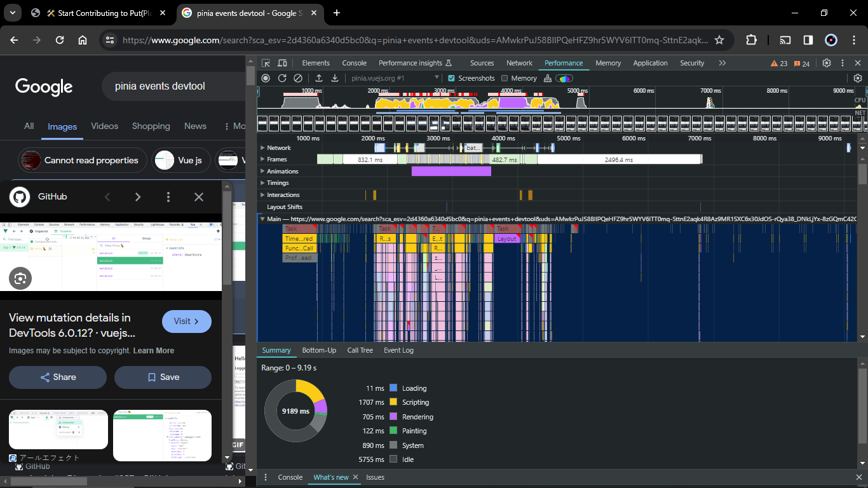Click the warnings count 23 indicator
The height and width of the screenshot is (488, 868).
tap(779, 64)
